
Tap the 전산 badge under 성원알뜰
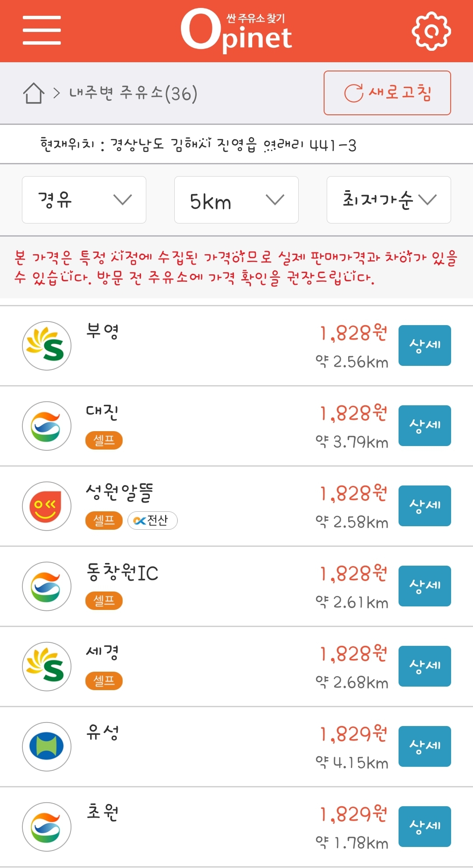152,521
